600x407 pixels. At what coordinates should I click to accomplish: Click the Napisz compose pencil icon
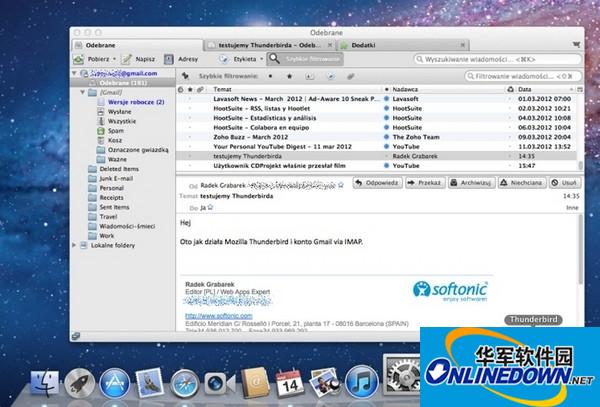pos(126,59)
